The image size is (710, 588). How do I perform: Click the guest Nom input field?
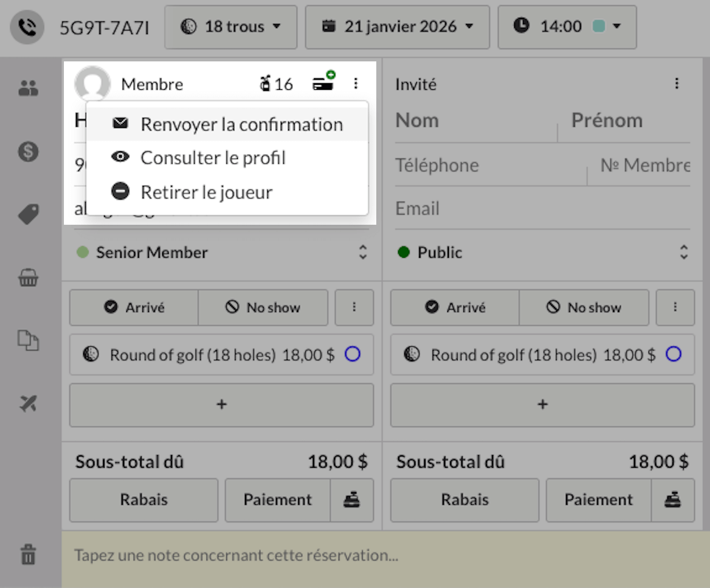click(476, 121)
